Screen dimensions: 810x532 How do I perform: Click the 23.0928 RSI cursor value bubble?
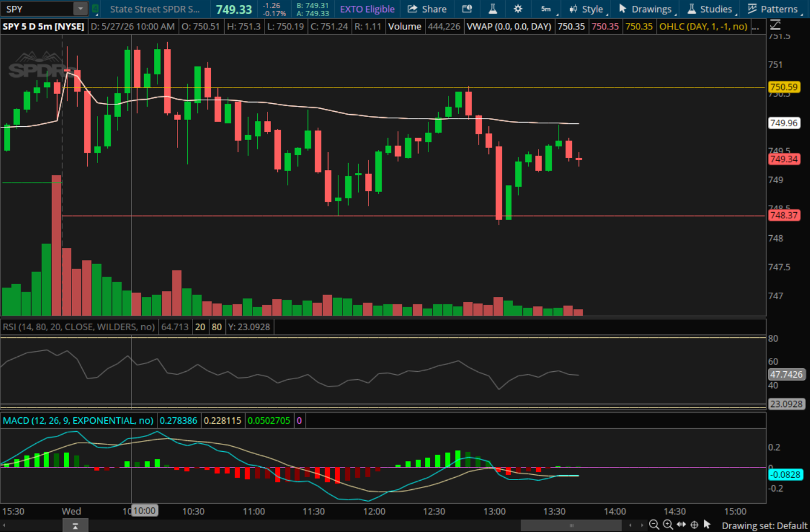[x=786, y=404]
